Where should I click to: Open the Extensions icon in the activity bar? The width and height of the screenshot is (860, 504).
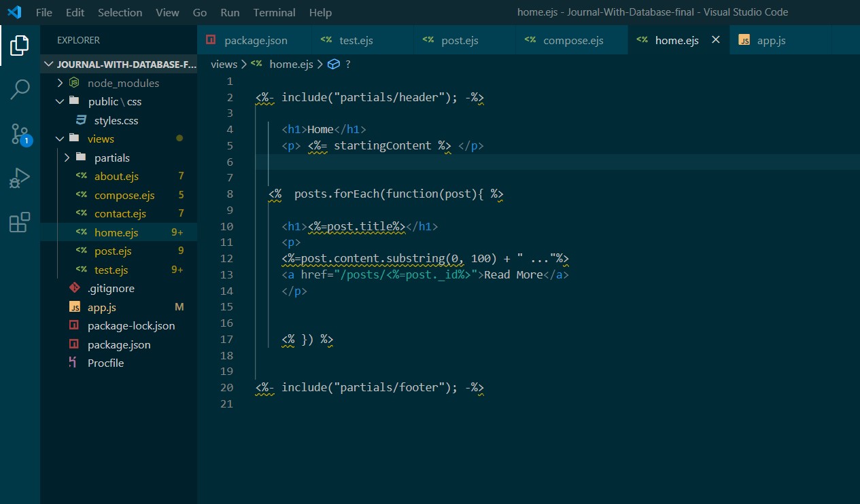[18, 221]
